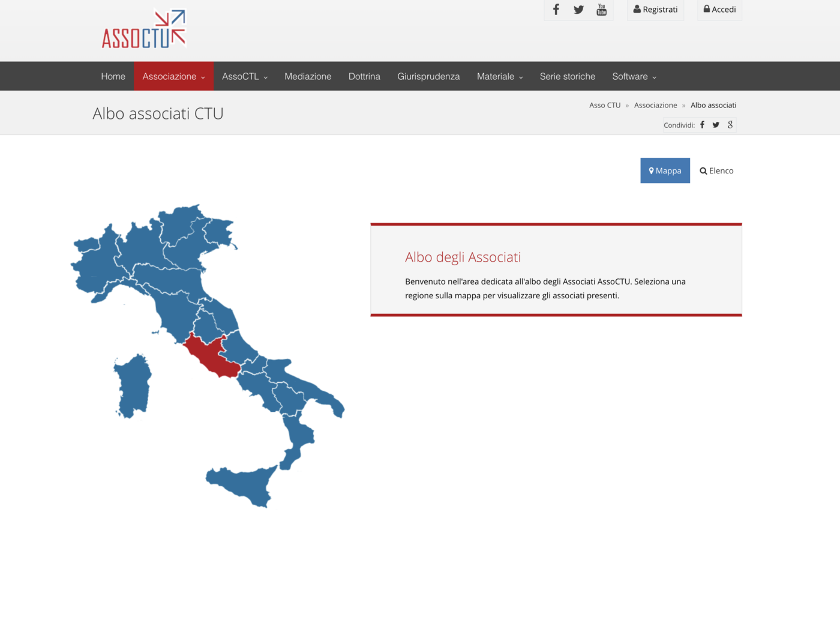Share page via Google icon next to Condividi
840x632 pixels.
pos(730,125)
